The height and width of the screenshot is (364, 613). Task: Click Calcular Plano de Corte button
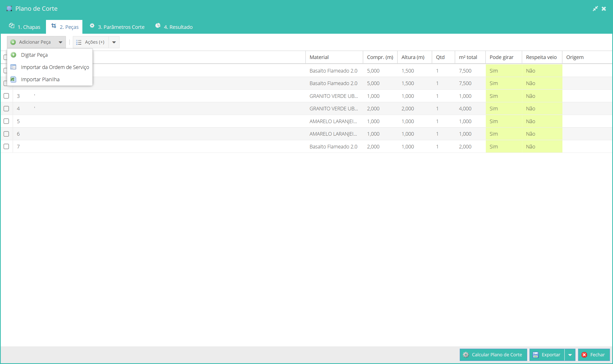[x=493, y=355]
